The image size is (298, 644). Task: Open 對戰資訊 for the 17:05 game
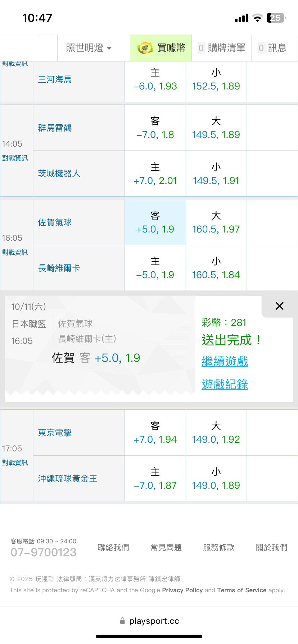15,463
